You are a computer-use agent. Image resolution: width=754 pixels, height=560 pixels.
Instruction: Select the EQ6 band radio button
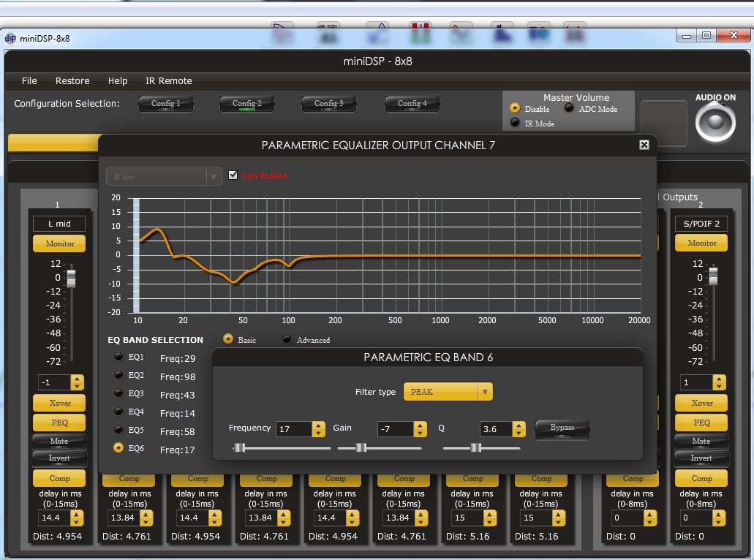[118, 448]
